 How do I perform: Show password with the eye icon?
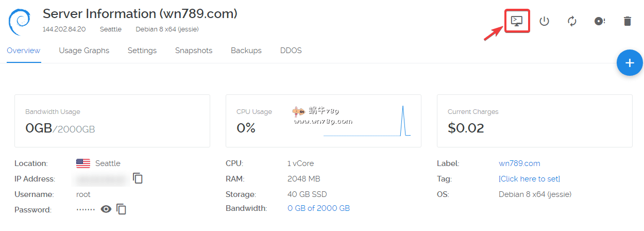pyautogui.click(x=106, y=209)
